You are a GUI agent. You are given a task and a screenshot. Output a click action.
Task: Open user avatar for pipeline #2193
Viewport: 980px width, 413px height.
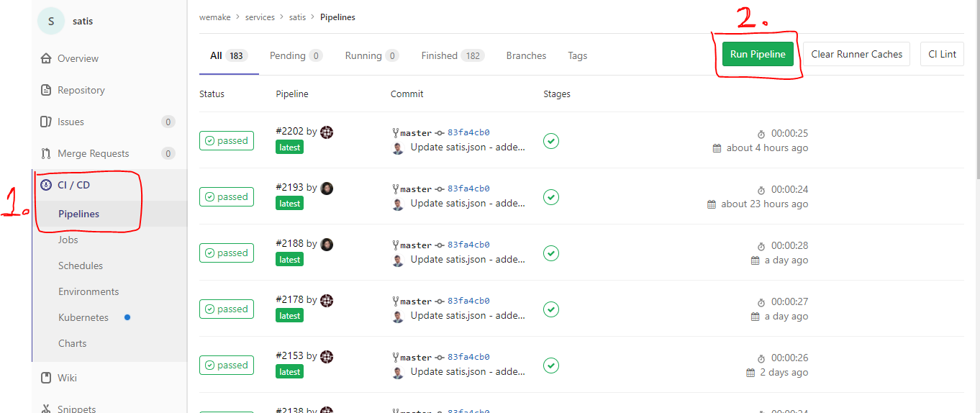click(x=327, y=189)
